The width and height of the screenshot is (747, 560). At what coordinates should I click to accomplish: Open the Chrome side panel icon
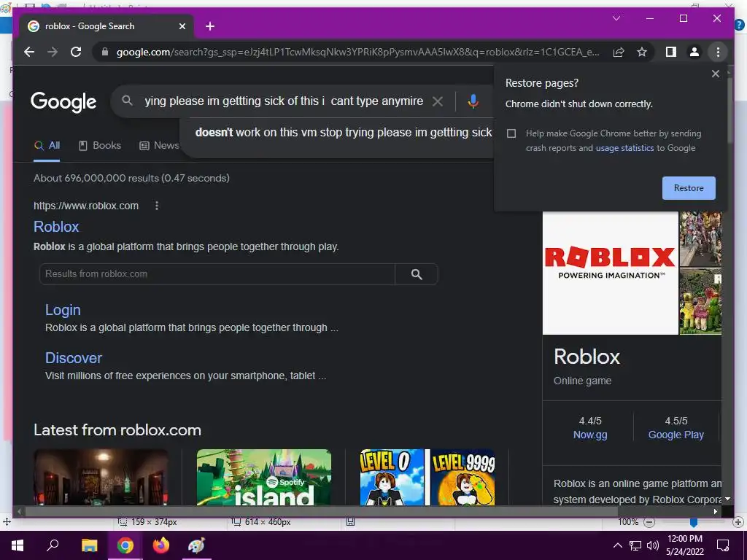pos(671,52)
